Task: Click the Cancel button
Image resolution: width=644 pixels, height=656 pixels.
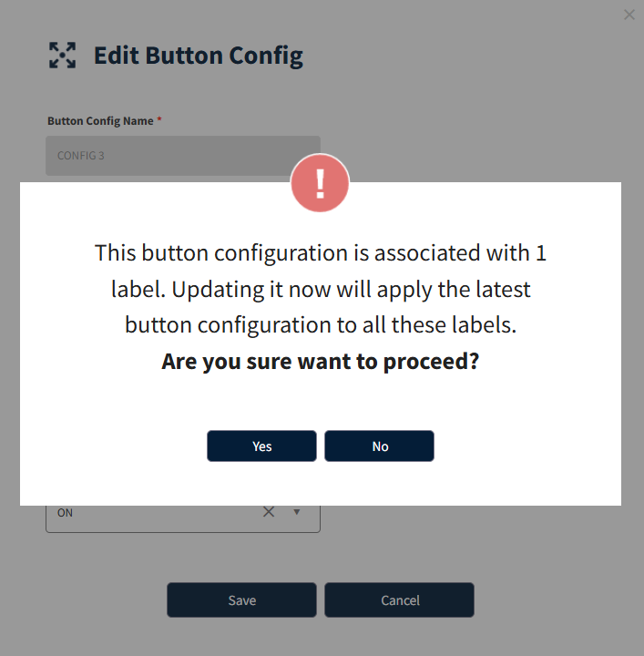Action: coord(399,600)
